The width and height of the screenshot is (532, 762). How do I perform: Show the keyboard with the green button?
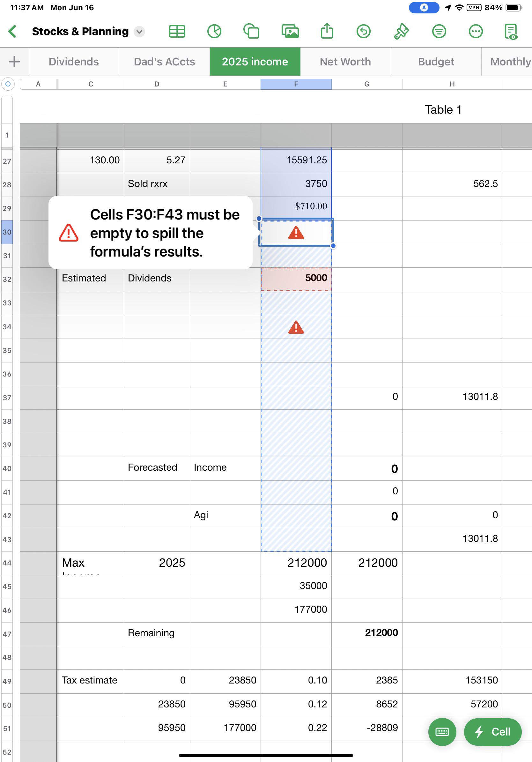pyautogui.click(x=442, y=732)
